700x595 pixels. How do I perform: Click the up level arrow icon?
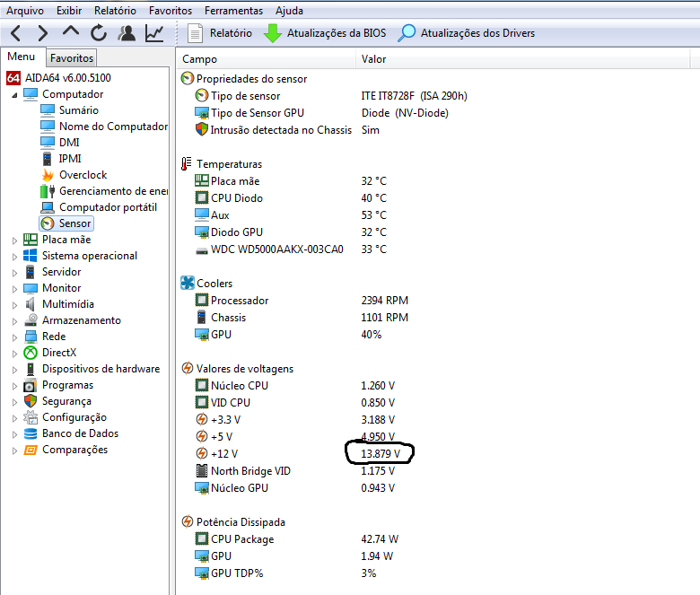point(71,32)
